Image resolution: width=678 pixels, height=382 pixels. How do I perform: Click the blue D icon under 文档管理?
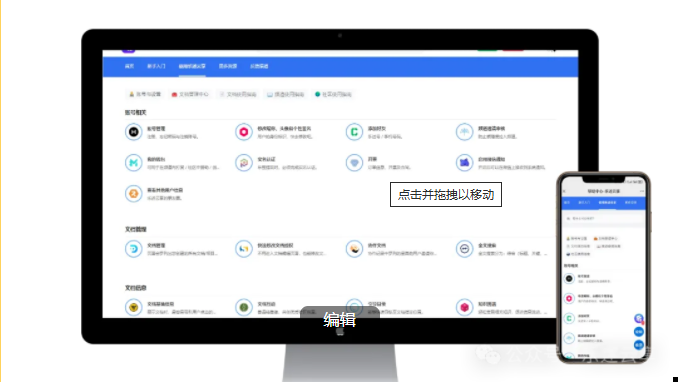point(134,249)
